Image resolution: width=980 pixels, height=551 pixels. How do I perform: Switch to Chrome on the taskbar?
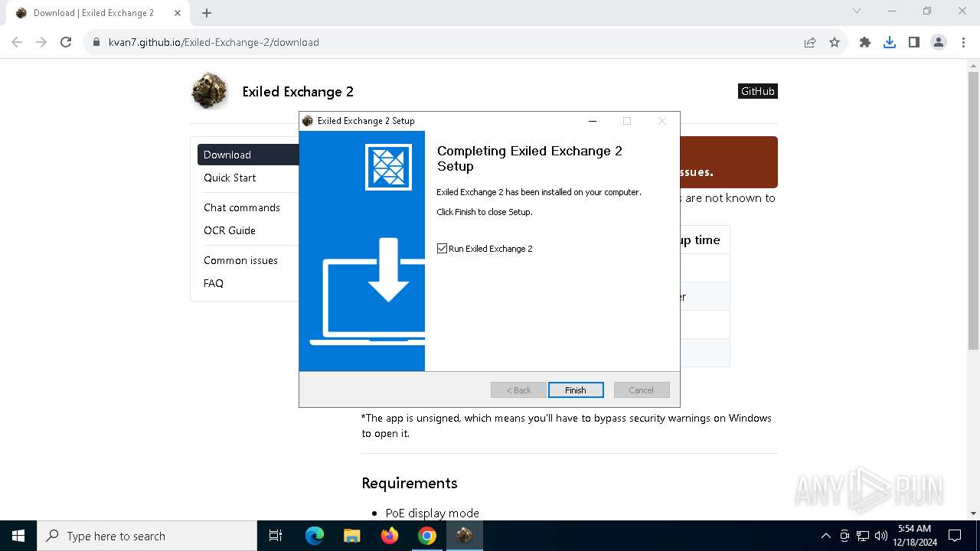(x=426, y=536)
